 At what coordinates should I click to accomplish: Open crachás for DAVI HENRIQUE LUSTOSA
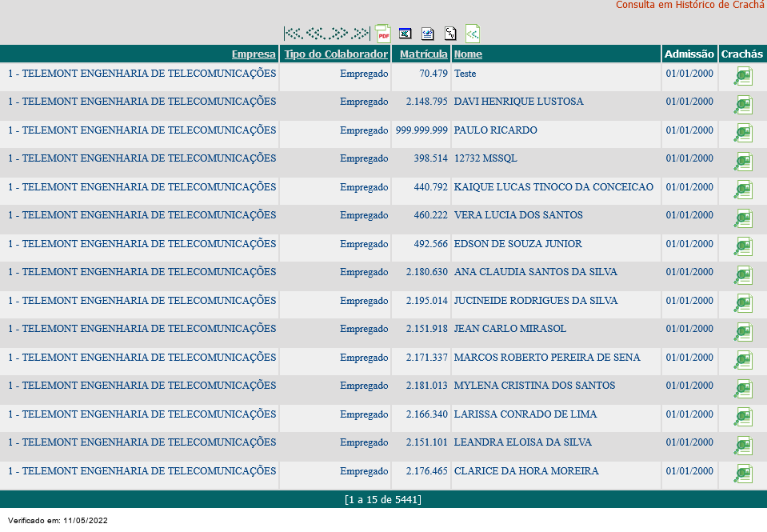click(x=742, y=106)
